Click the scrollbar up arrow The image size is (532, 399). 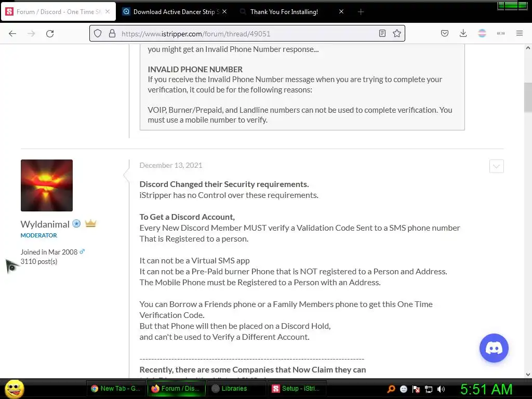(528, 48)
